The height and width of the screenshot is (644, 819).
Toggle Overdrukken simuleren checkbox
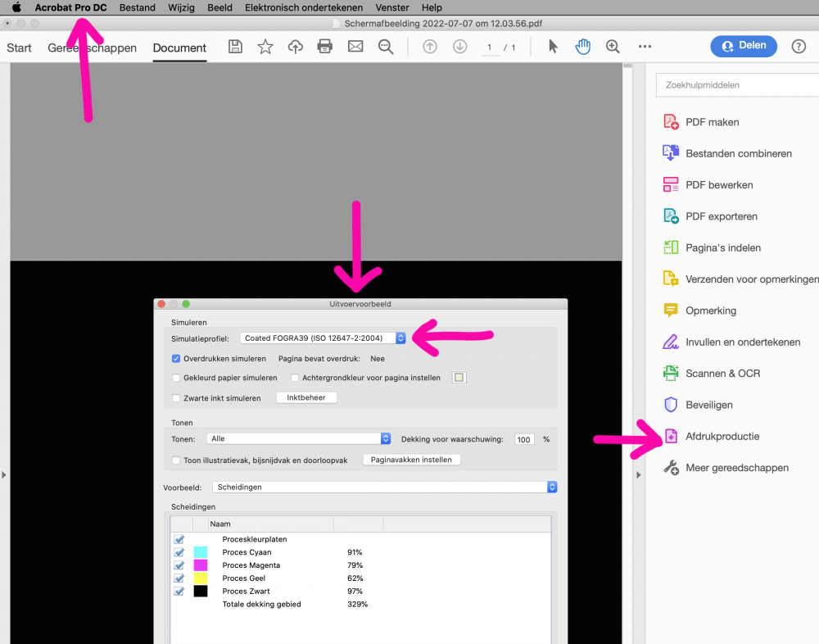click(176, 359)
